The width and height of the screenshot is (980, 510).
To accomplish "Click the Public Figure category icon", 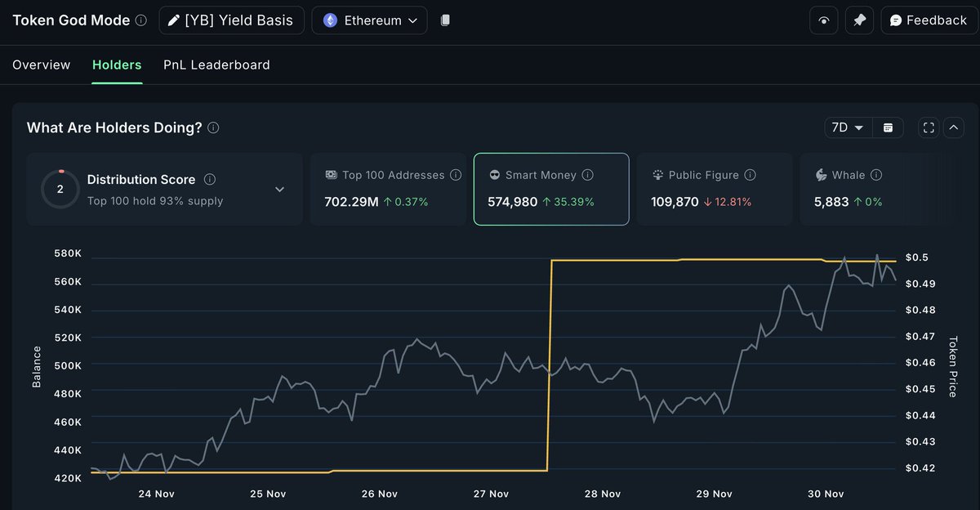I will (x=657, y=175).
